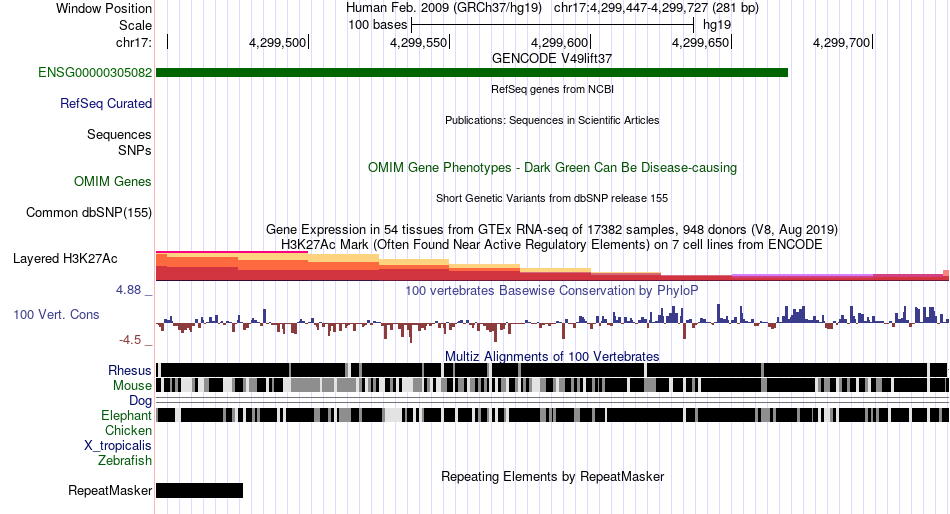The image size is (950, 514).
Task: Click the 4,299,700 ruler position
Action: [842, 42]
